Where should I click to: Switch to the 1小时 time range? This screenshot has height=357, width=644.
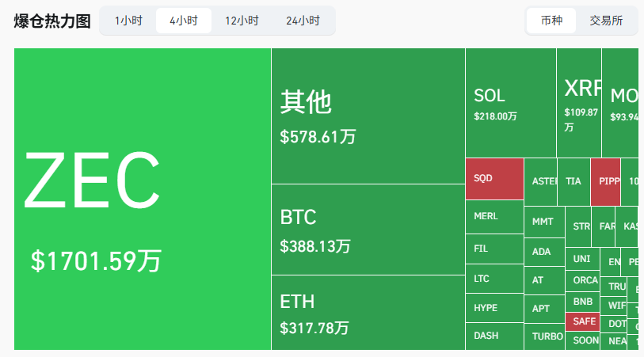click(128, 21)
